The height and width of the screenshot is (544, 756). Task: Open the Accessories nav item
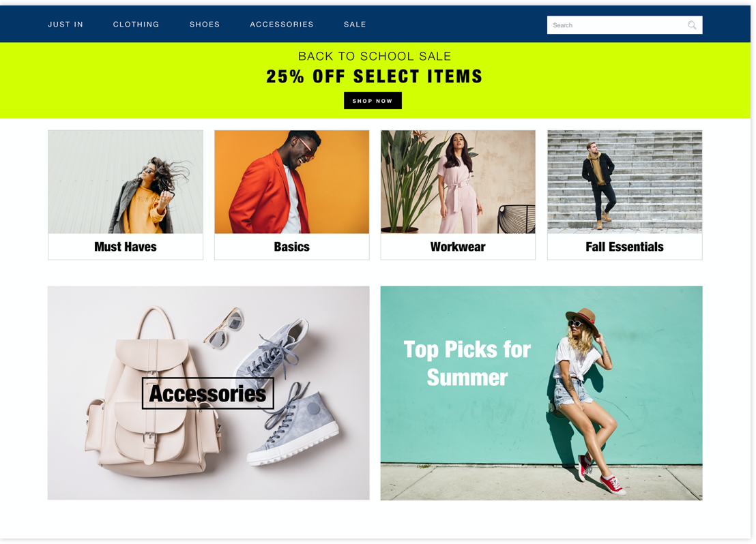tap(282, 24)
